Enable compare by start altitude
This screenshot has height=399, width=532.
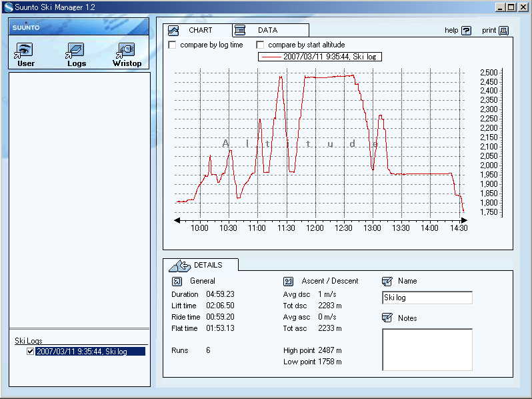(260, 45)
